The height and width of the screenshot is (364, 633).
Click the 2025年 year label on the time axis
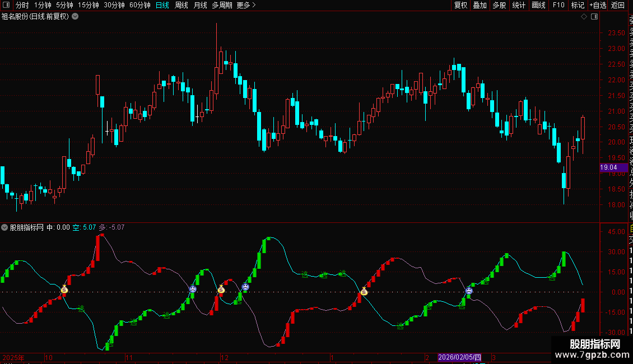point(13,358)
